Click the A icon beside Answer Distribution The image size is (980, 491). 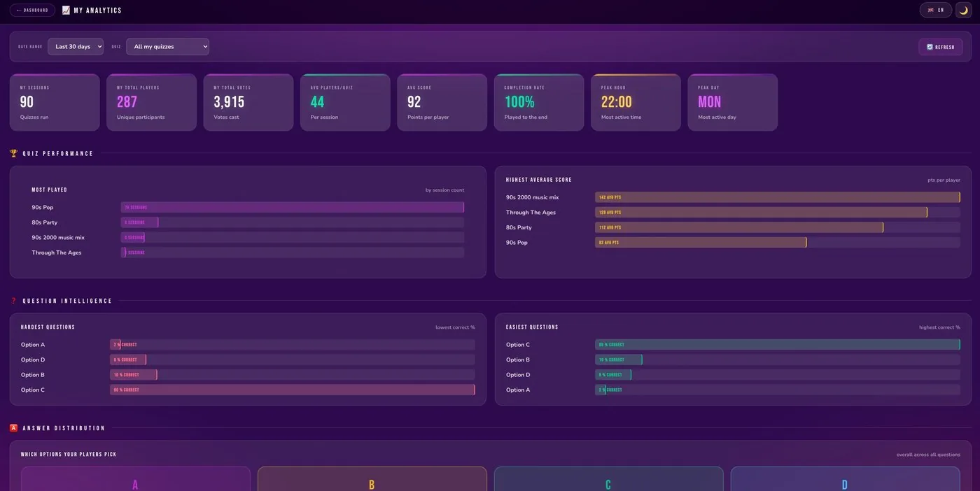click(x=14, y=428)
